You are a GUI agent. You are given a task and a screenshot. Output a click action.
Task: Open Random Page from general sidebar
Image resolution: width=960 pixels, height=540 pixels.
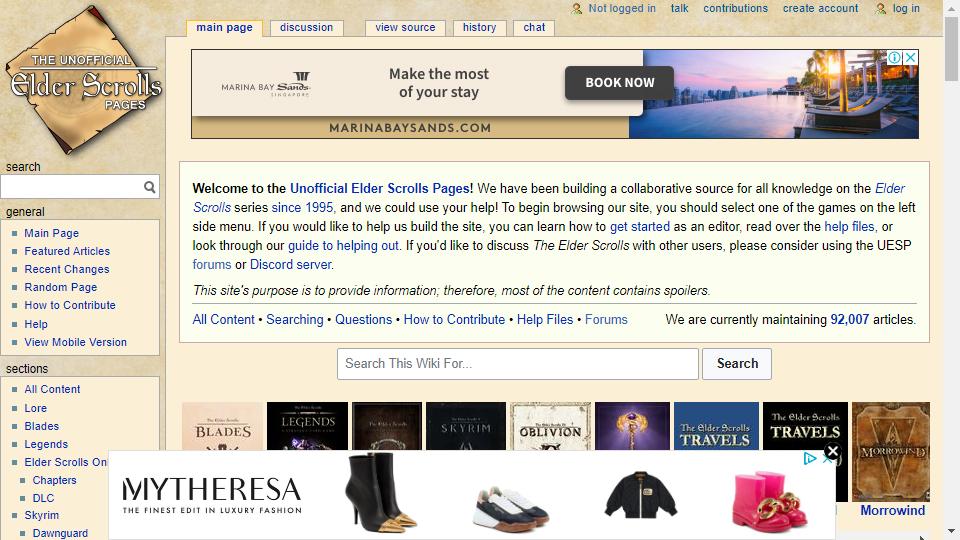[x=61, y=287]
